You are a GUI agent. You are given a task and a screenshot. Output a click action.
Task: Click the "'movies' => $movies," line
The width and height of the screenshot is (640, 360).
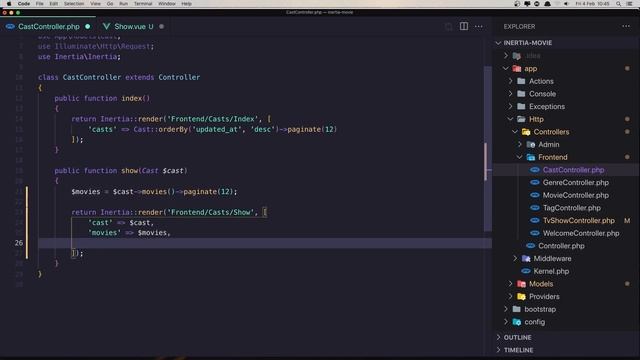point(129,233)
